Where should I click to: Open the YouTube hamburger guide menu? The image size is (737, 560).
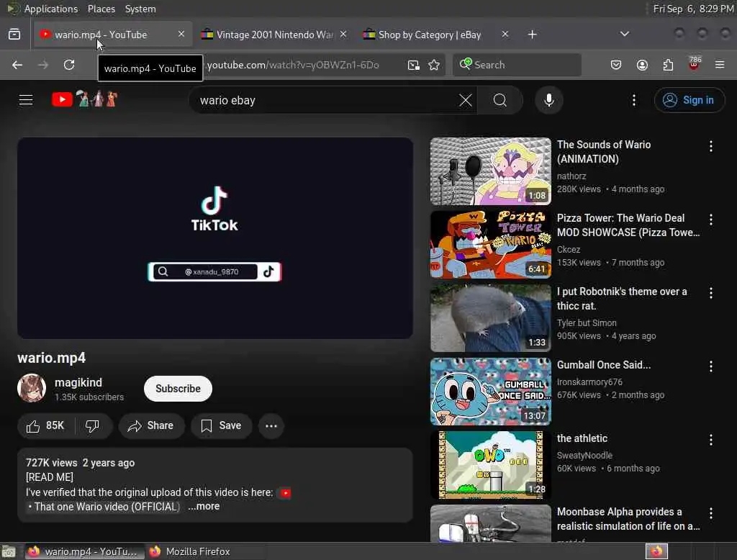click(26, 99)
